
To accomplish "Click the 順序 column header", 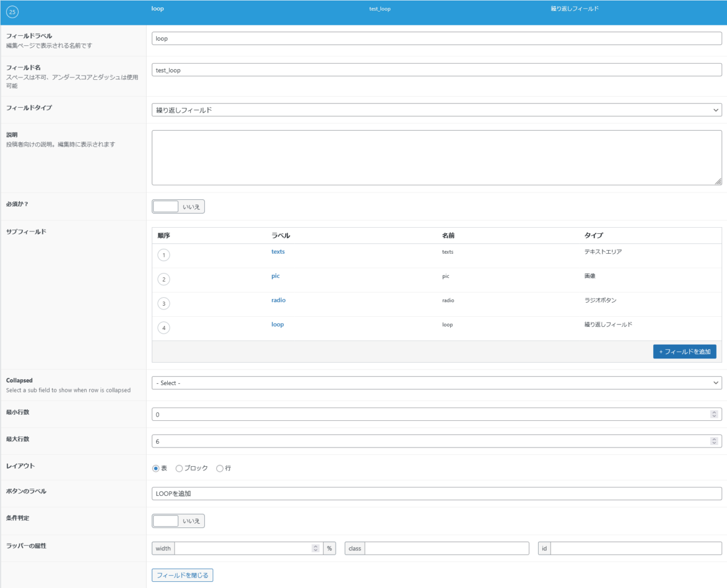I will 164,236.
